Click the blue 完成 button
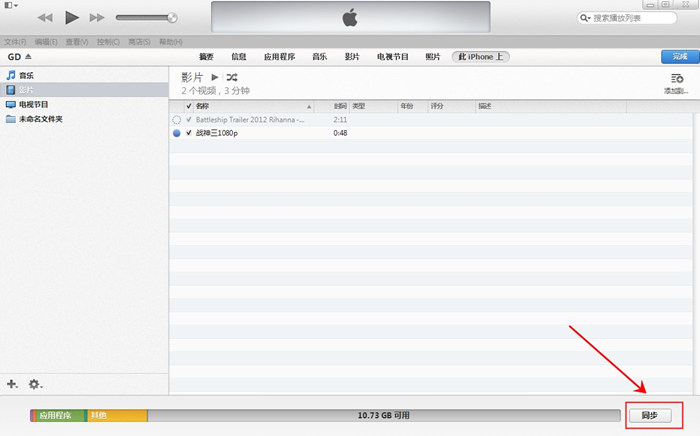This screenshot has height=436, width=700. click(679, 57)
